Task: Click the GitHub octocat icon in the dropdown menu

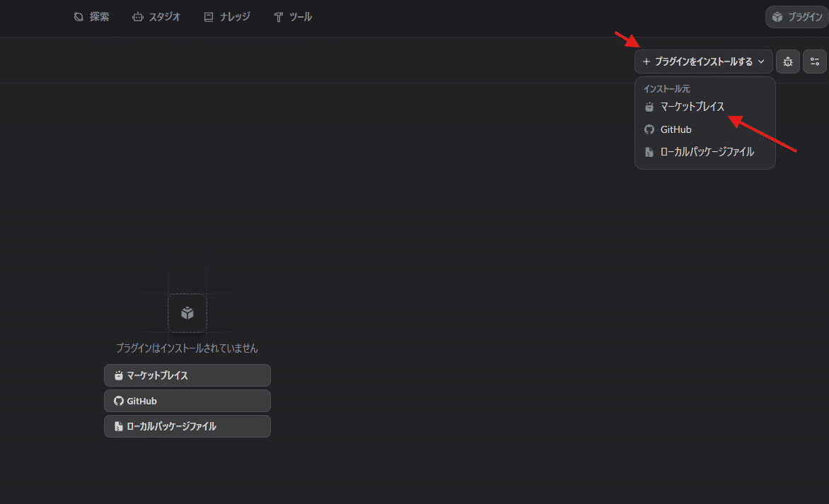Action: click(649, 129)
